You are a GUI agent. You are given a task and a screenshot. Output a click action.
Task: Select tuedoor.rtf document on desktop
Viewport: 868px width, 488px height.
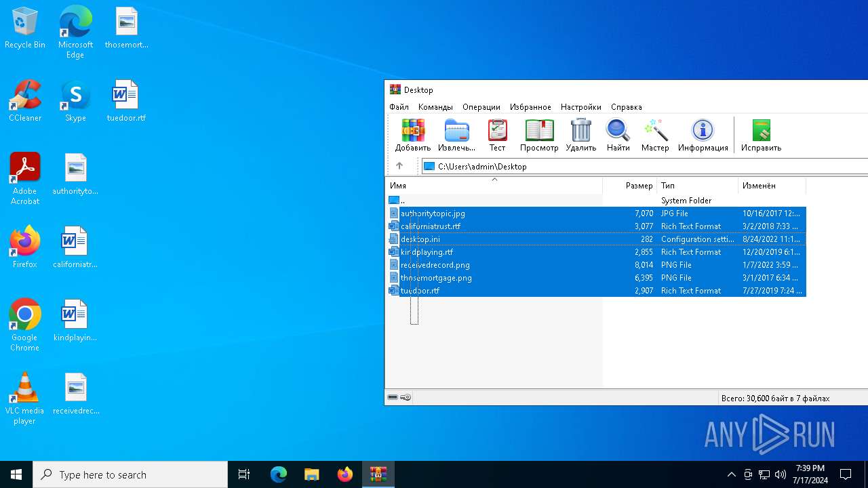click(126, 102)
